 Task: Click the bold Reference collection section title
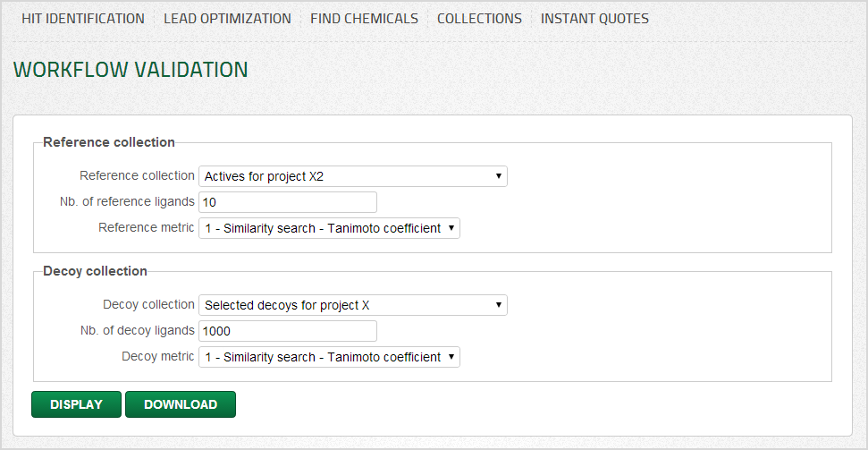[109, 142]
